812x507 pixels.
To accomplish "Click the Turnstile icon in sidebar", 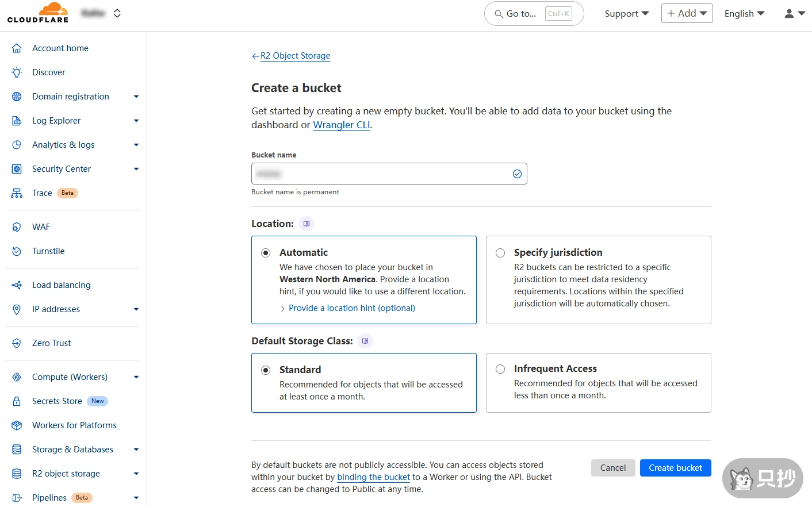I will [17, 251].
